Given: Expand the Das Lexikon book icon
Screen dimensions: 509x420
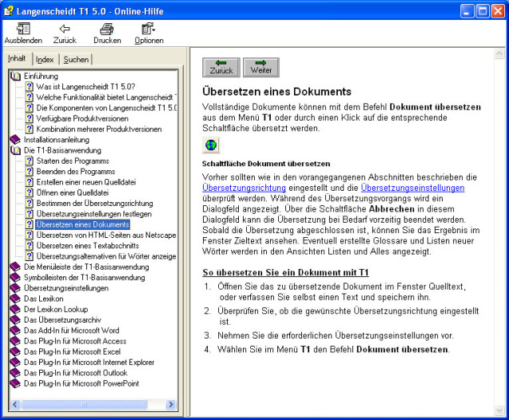Looking at the screenshot, I should coord(16,299).
